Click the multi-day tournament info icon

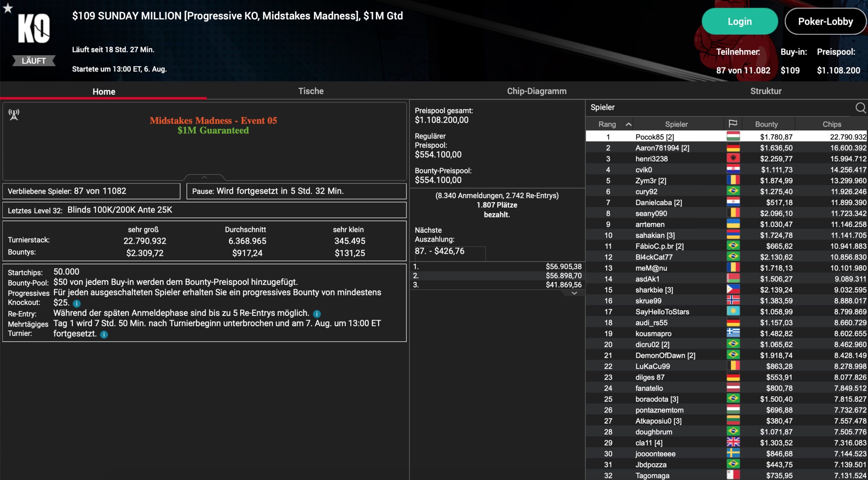coord(104,334)
